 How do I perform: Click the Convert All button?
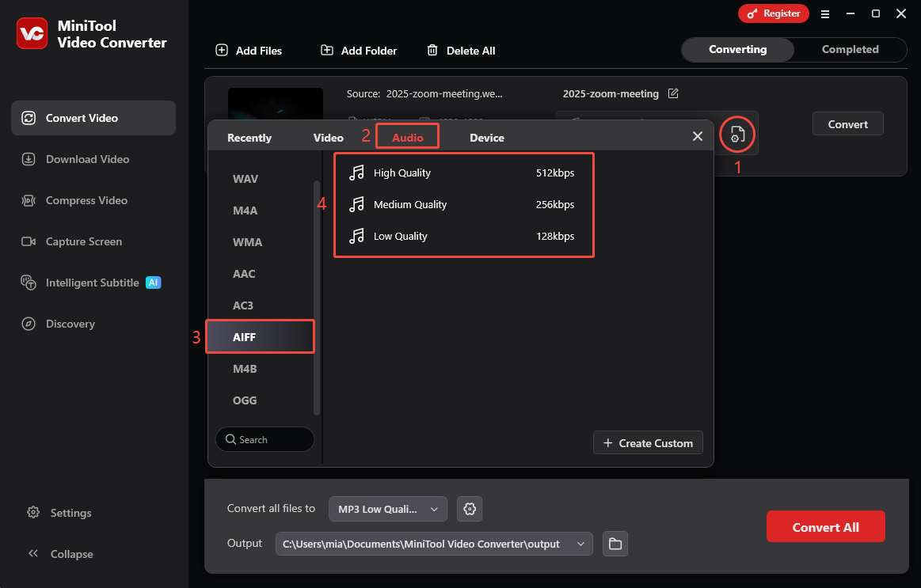point(825,526)
